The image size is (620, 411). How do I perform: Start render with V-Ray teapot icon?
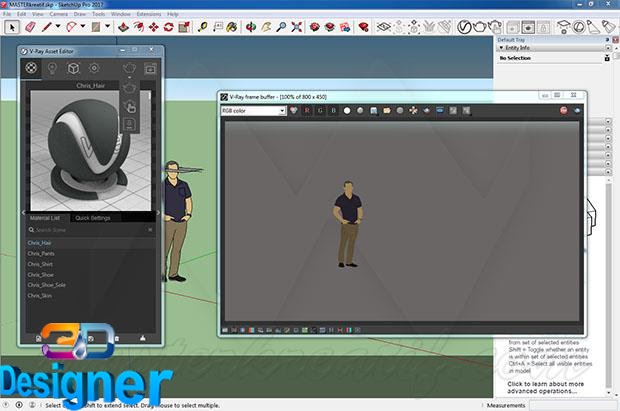[480, 27]
